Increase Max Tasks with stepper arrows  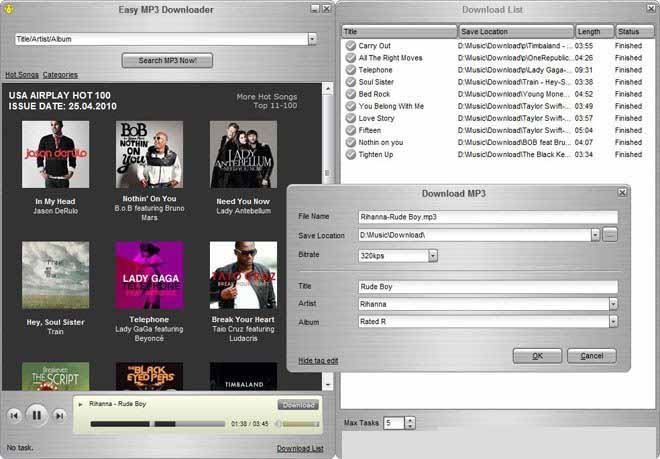coord(410,420)
